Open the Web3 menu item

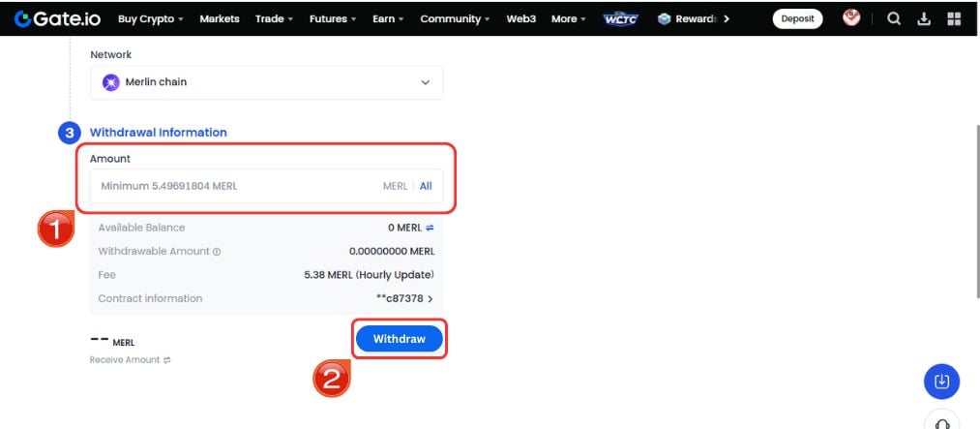pyautogui.click(x=521, y=18)
